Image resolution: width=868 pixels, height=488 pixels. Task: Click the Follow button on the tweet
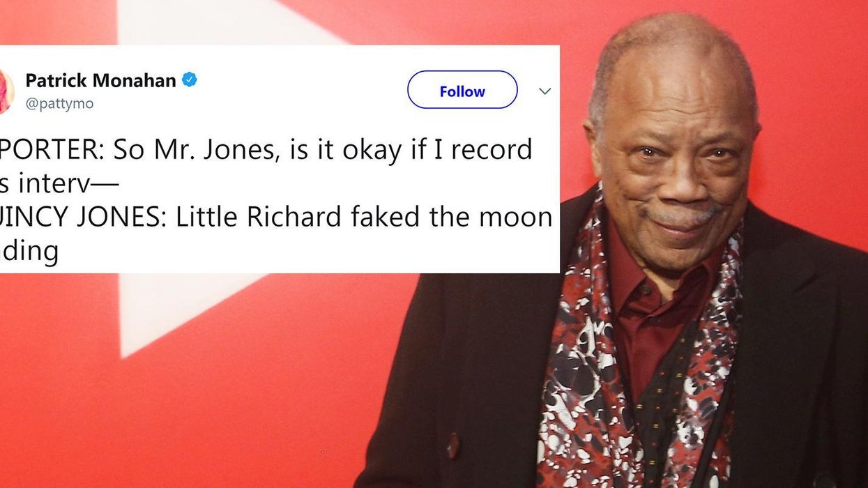[x=462, y=90]
